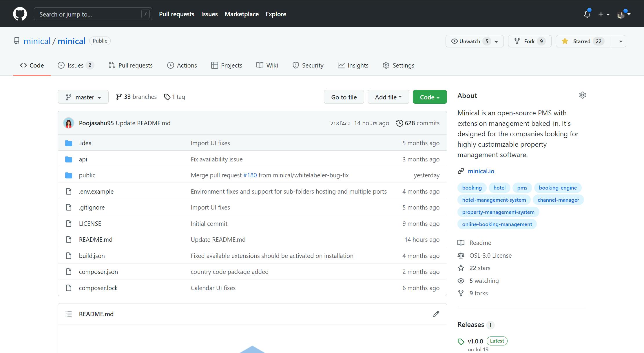644x353 pixels.
Task: Open the master branch dropdown
Action: (x=83, y=97)
